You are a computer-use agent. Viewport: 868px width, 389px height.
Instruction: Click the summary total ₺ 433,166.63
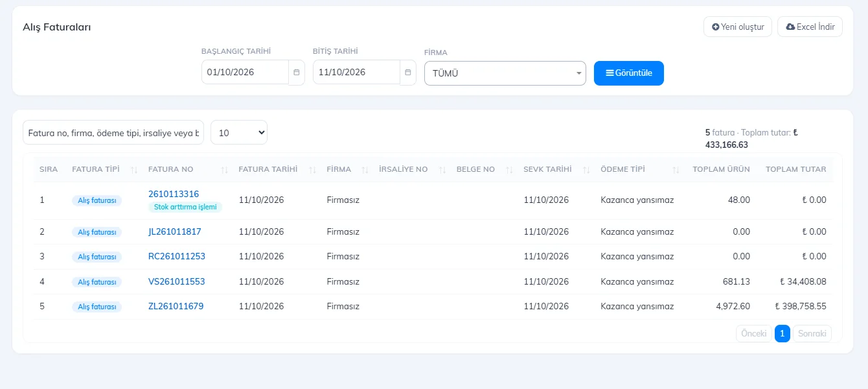[x=753, y=138]
